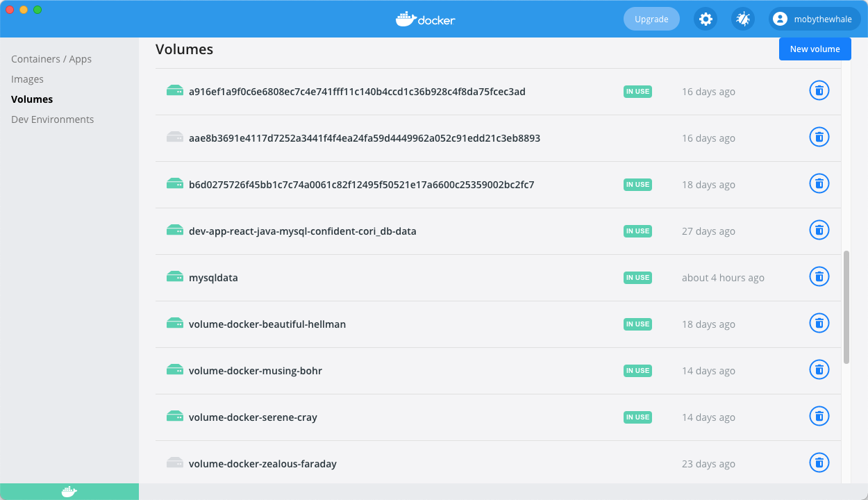The height and width of the screenshot is (500, 868).
Task: Click the Docker whale icon in bottom status bar
Action: pos(69,492)
